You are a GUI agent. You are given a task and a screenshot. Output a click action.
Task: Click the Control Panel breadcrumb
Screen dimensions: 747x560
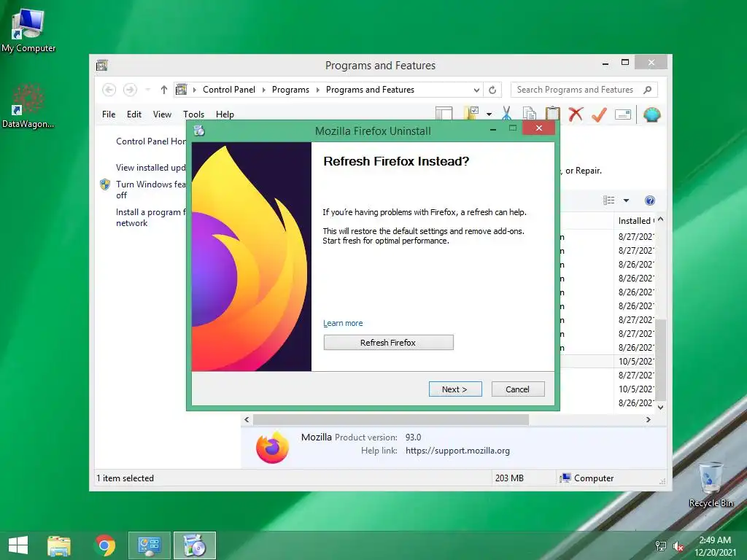click(x=229, y=90)
